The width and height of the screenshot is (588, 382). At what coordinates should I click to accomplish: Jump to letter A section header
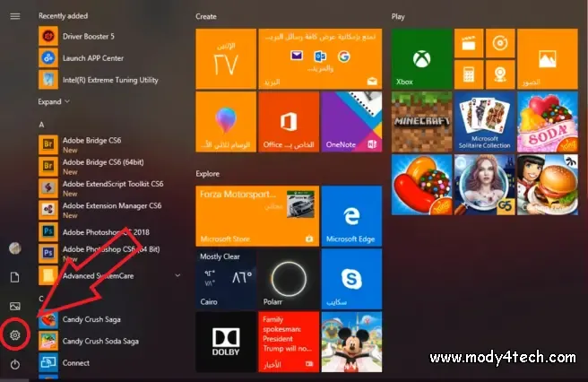(x=41, y=125)
